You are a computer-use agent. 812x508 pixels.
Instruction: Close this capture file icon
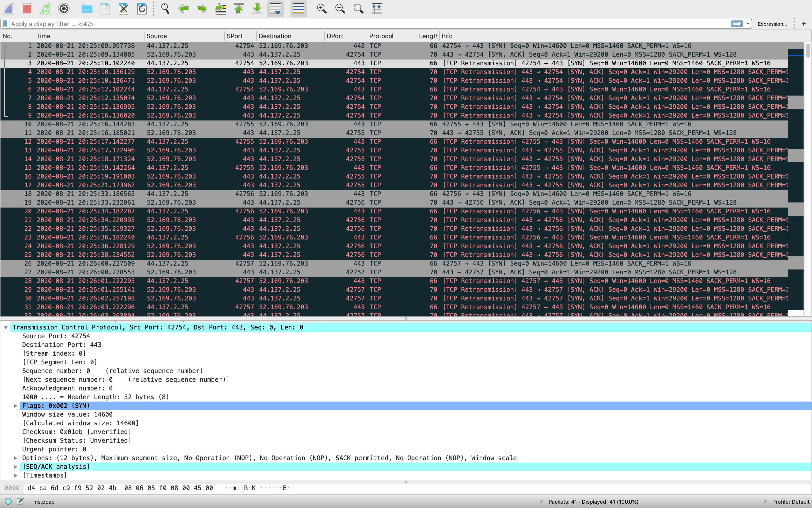point(123,9)
